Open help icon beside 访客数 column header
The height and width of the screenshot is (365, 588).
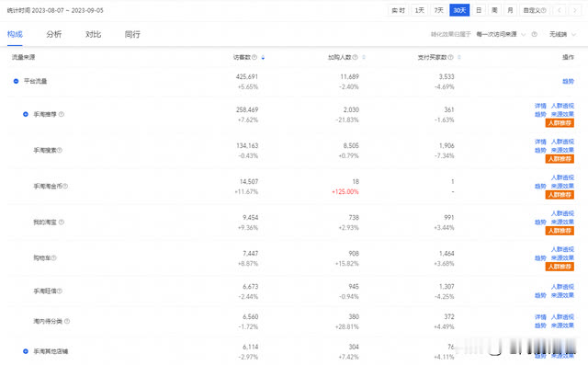tap(254, 57)
